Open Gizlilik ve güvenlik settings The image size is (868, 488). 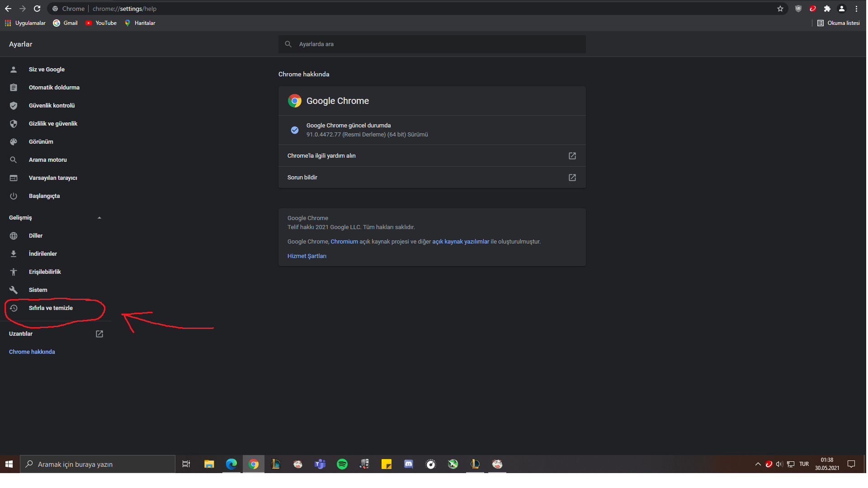pyautogui.click(x=53, y=124)
